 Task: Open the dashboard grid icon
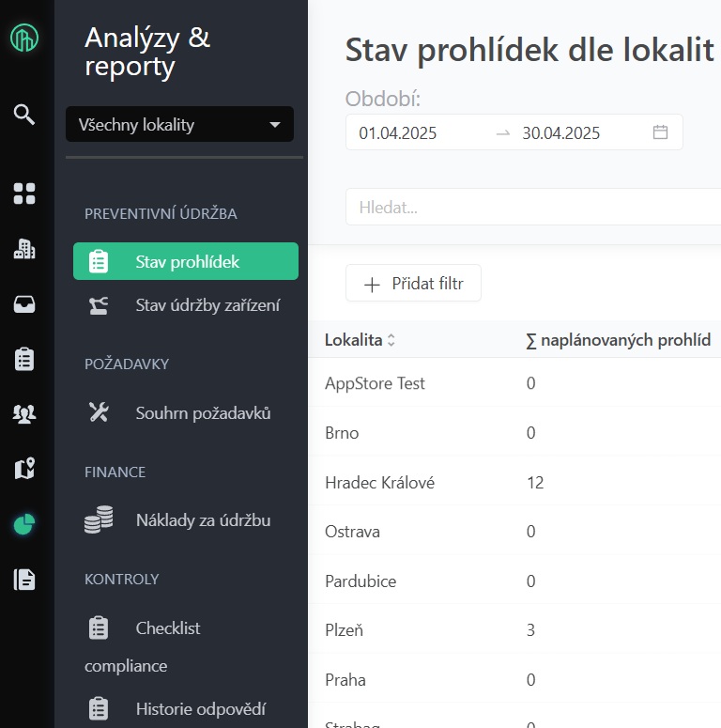pos(24,194)
